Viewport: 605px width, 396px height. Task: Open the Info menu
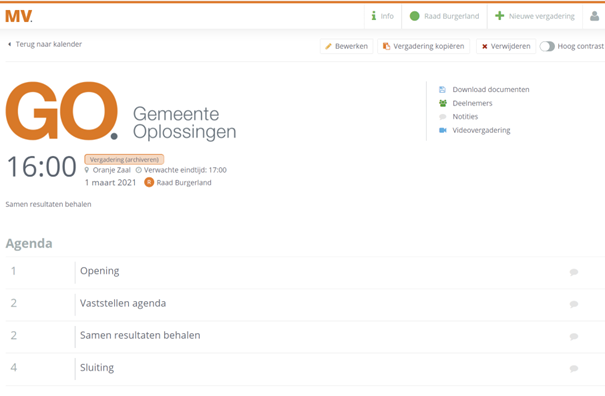click(x=383, y=16)
